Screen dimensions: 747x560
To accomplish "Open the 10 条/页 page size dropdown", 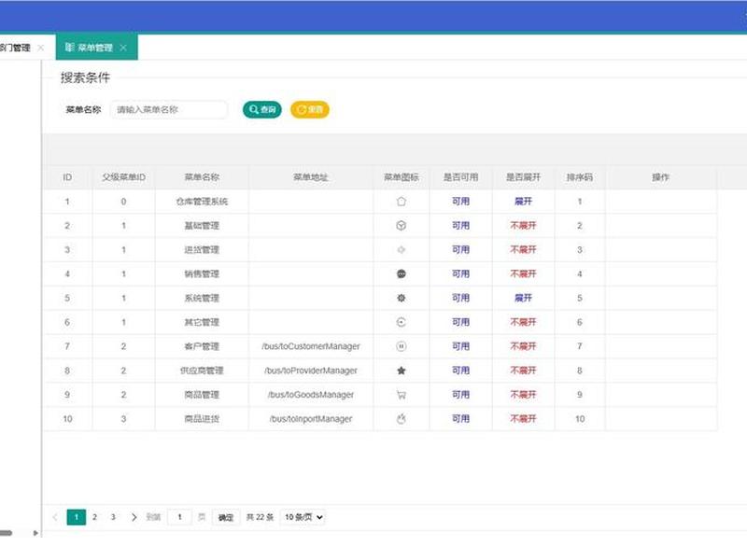I will pos(303,517).
